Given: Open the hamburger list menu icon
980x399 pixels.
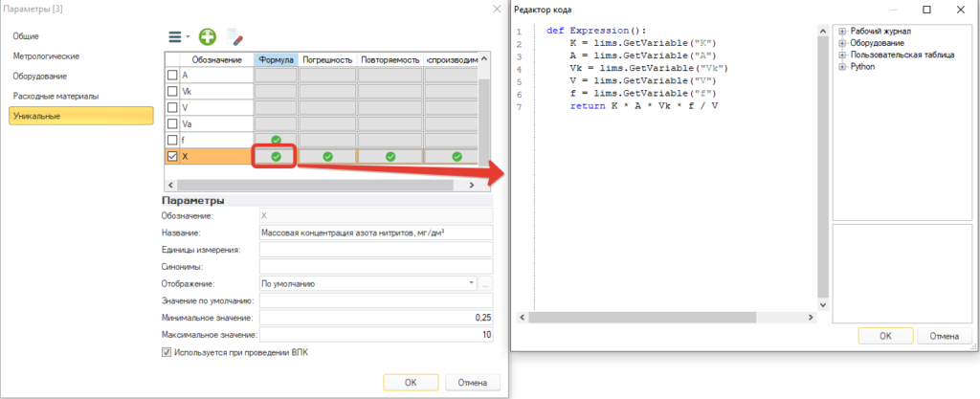Looking at the screenshot, I should click(176, 37).
